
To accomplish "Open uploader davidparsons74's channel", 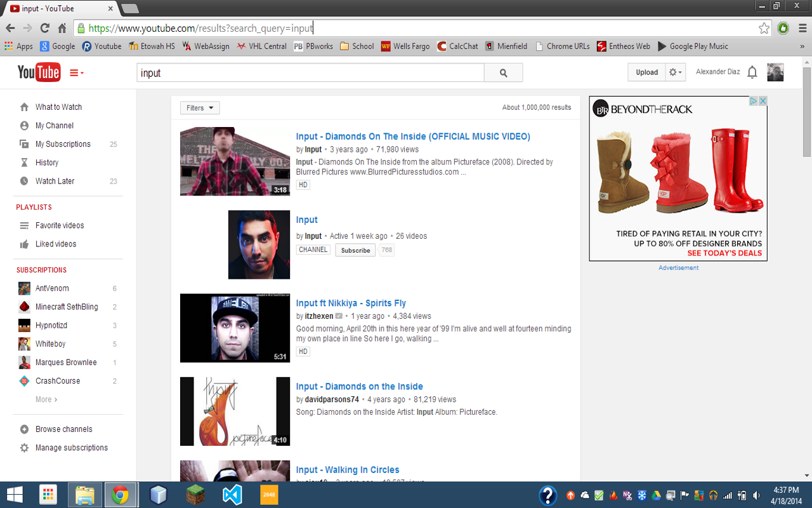I will pos(331,399).
